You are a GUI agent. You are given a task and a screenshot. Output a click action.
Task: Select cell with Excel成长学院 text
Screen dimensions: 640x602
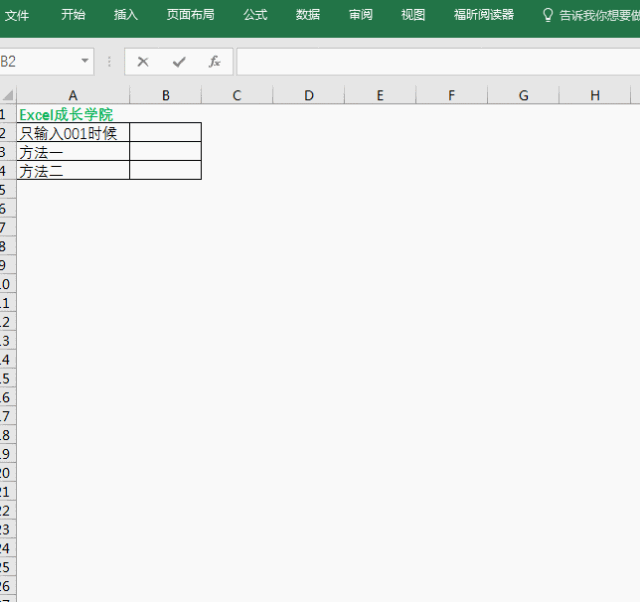73,114
